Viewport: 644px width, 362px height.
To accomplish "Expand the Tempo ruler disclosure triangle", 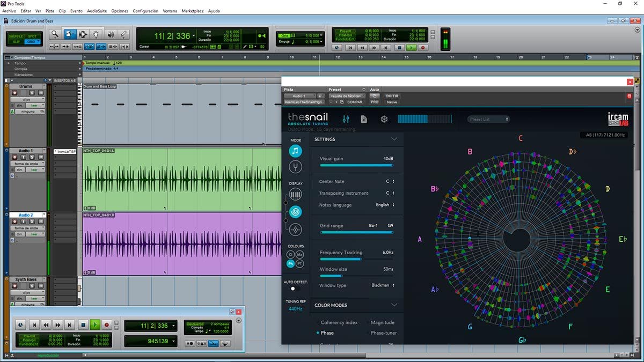I will (8, 63).
